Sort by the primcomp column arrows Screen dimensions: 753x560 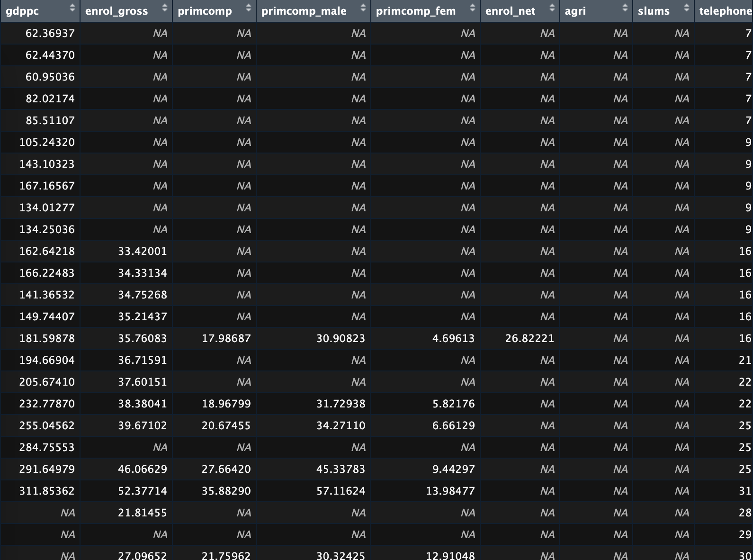248,8
